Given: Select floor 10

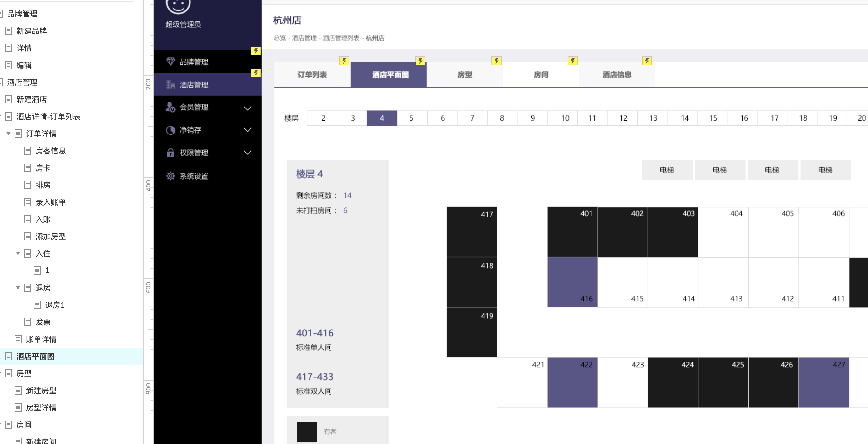Looking at the screenshot, I should 562,118.
